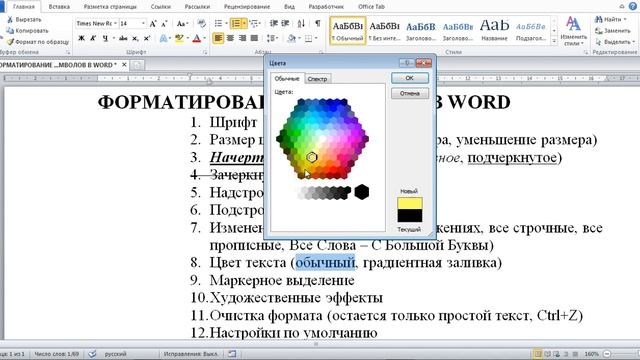Apply Без интервала style

click(384, 30)
